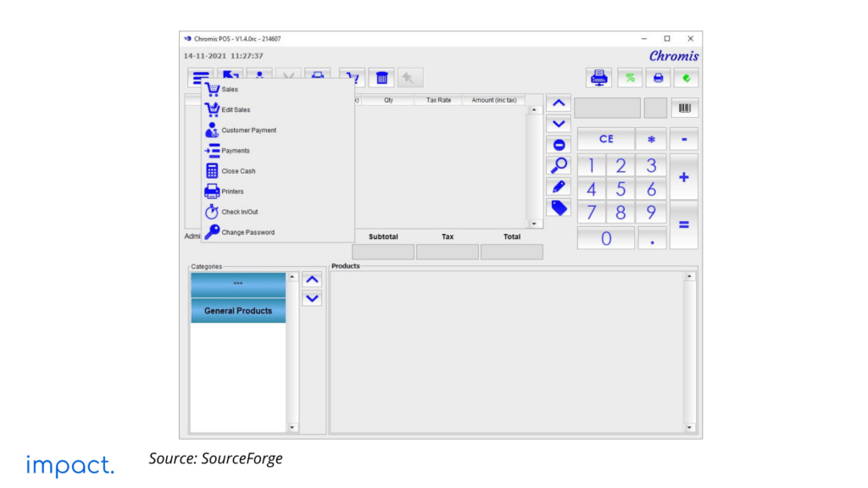Image resolution: width=868 pixels, height=488 pixels.
Task: Choose Change Password menu entry
Action: click(x=248, y=232)
